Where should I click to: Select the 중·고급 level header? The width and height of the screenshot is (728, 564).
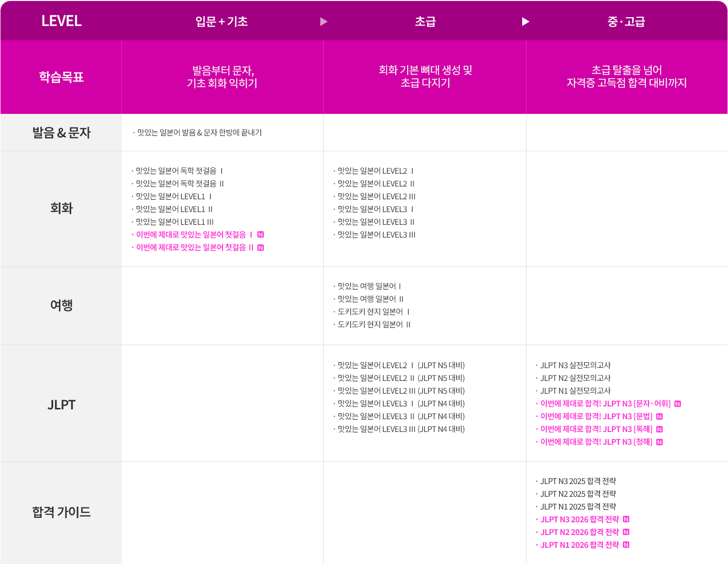coord(626,22)
